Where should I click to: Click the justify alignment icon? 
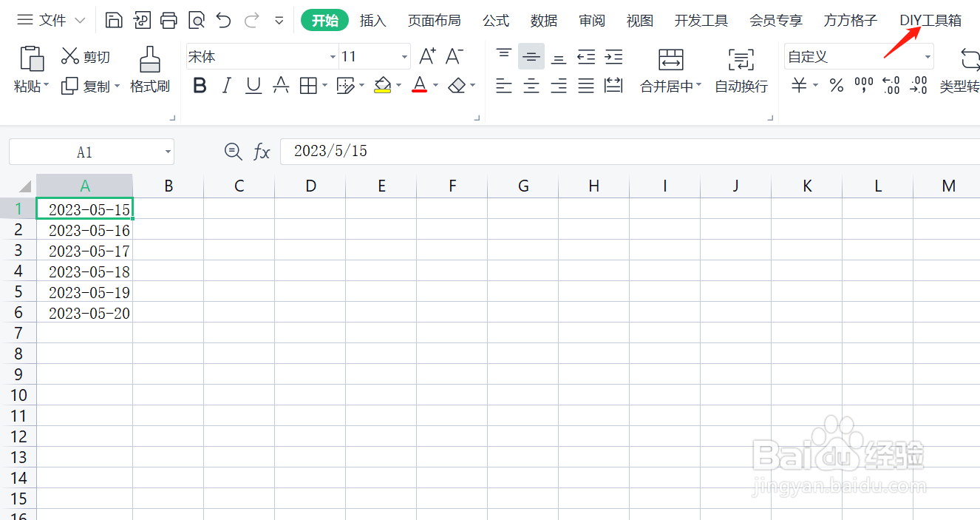[586, 86]
